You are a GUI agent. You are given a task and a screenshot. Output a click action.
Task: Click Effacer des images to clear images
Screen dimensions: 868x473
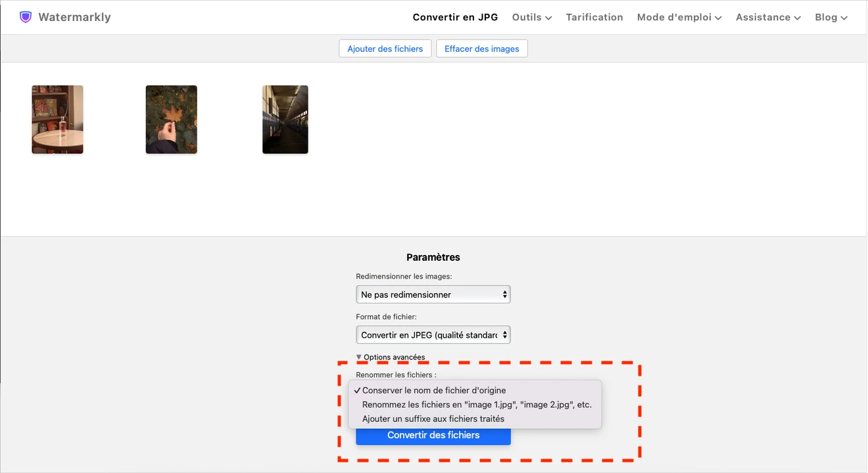481,48
